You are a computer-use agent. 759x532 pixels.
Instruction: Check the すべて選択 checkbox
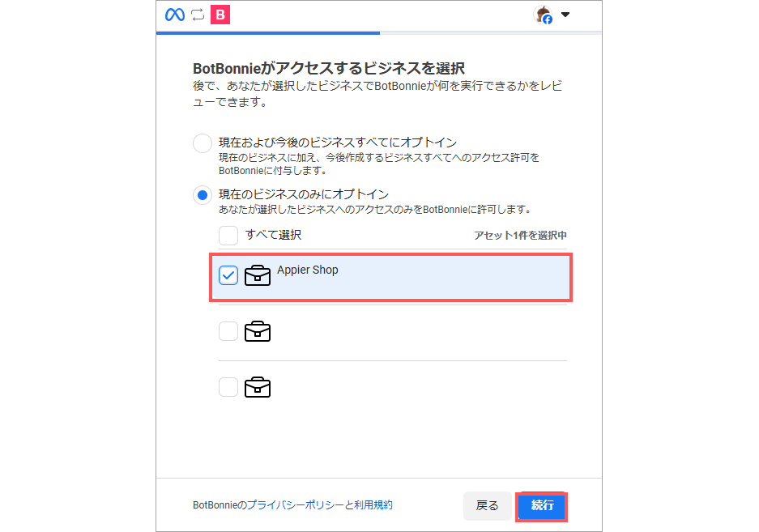[x=228, y=236]
